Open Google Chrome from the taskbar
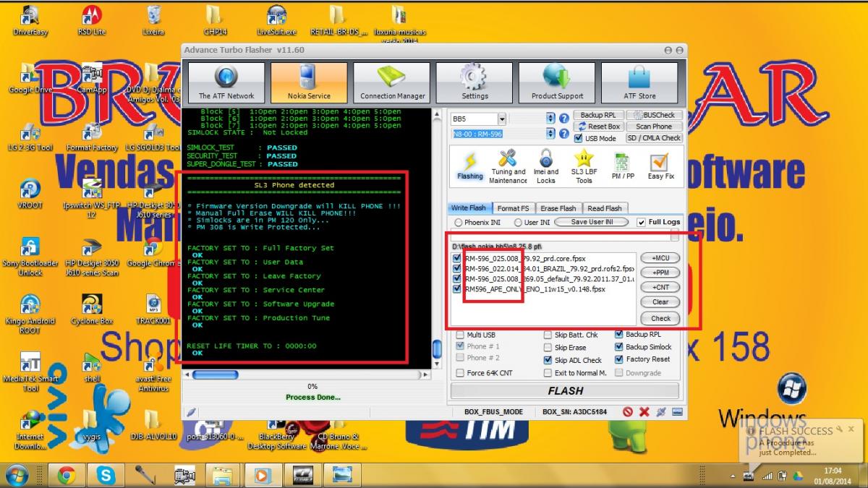The width and height of the screenshot is (868, 488). 67,475
